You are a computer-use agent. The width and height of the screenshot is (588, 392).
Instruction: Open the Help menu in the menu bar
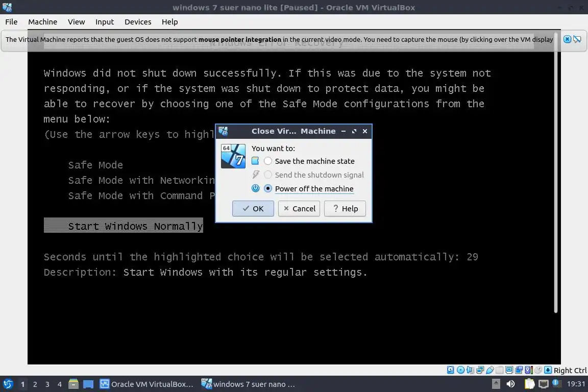pyautogui.click(x=170, y=22)
